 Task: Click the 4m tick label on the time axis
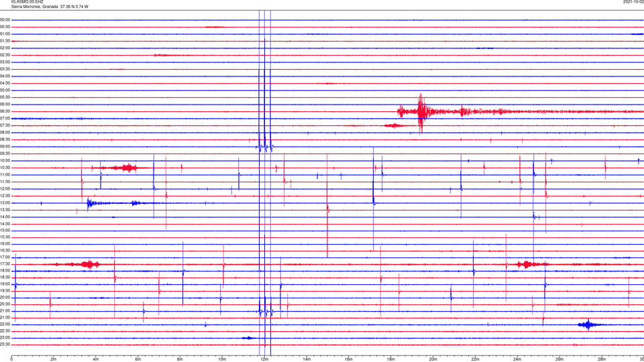(96, 359)
